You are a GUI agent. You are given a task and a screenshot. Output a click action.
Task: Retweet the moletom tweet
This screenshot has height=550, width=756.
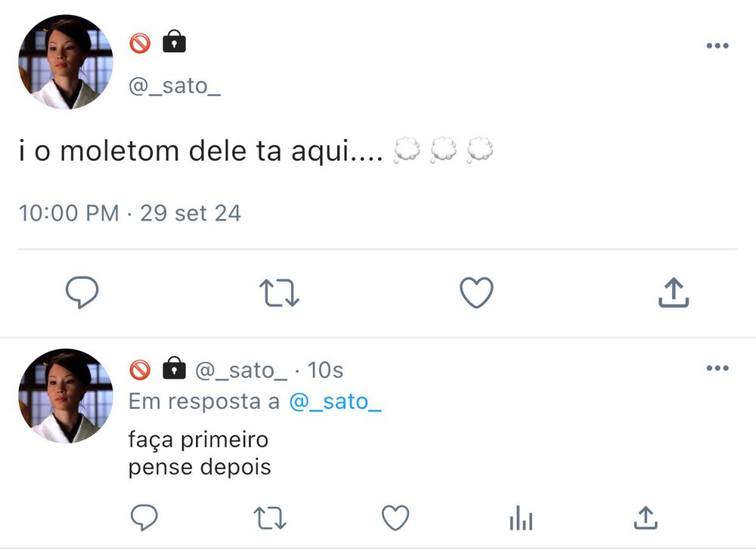tap(280, 293)
